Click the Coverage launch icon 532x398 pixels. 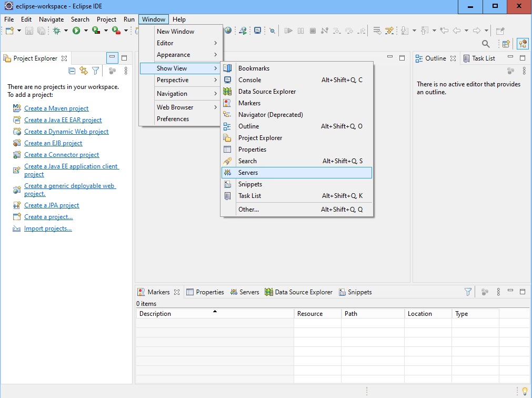click(96, 31)
